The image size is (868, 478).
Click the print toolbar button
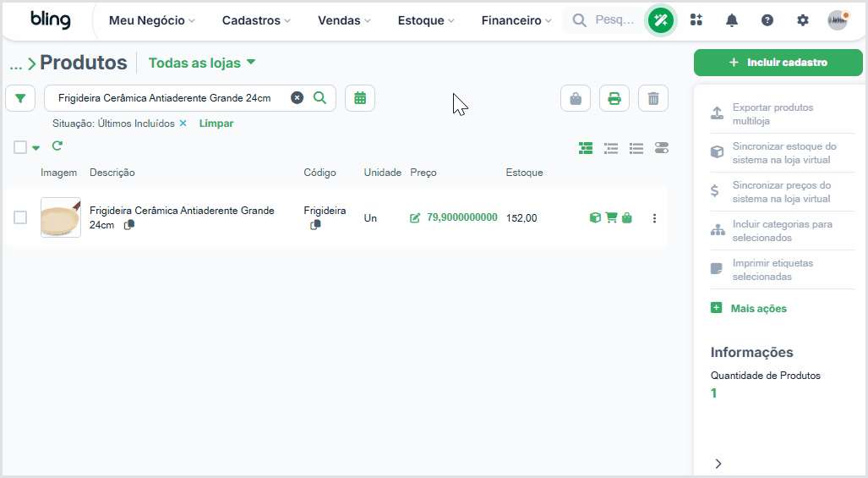point(614,99)
